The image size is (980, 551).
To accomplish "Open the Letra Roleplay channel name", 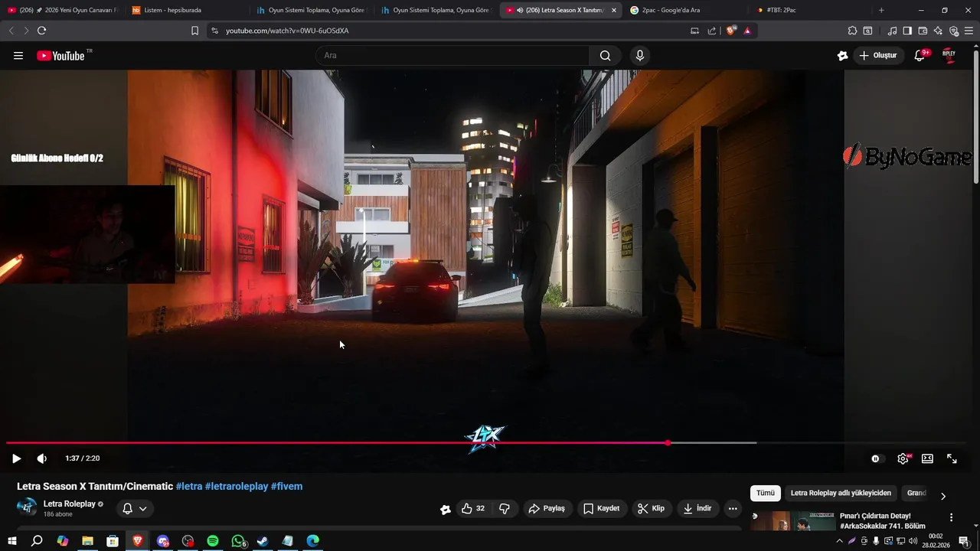I will click(70, 504).
